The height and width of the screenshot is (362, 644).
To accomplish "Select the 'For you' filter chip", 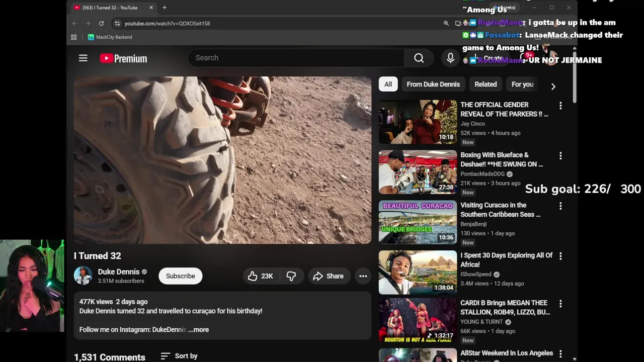I will click(x=522, y=84).
